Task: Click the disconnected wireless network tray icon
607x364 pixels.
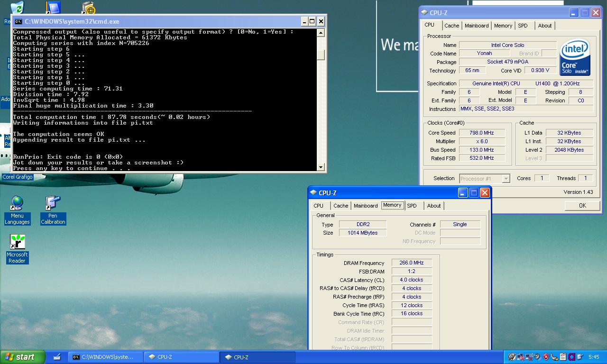Action: point(529,357)
